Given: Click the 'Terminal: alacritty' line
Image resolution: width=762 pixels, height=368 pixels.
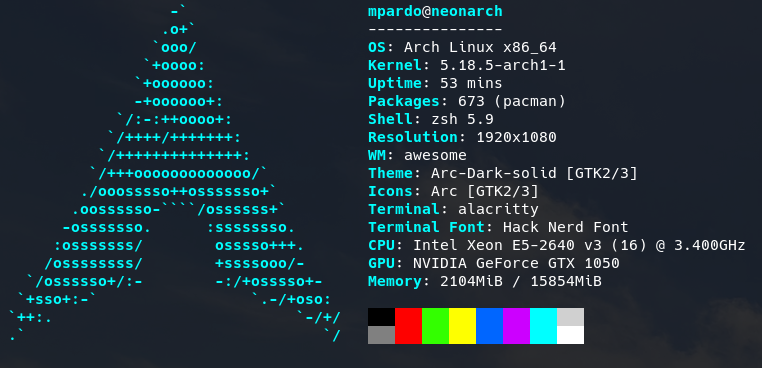Looking at the screenshot, I should 453,210.
